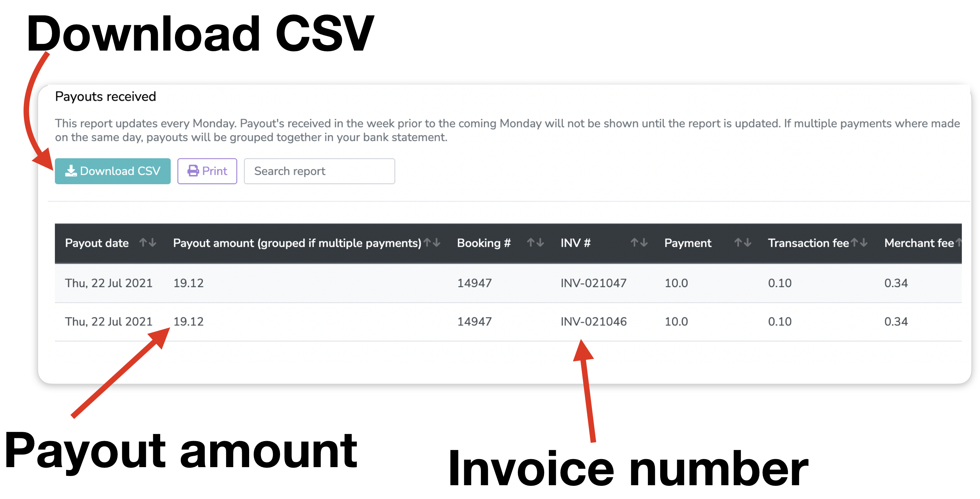Click the Payouts received heading
Viewport: 980px width, 499px height.
(x=105, y=97)
